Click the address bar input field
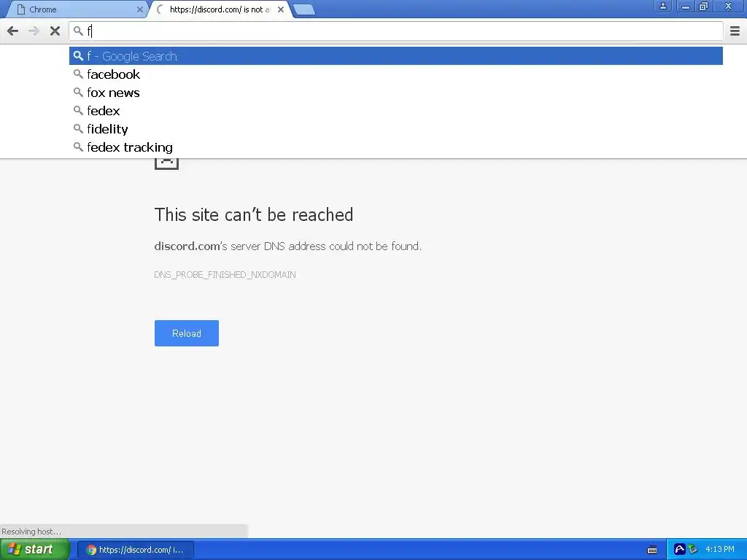 396,31
